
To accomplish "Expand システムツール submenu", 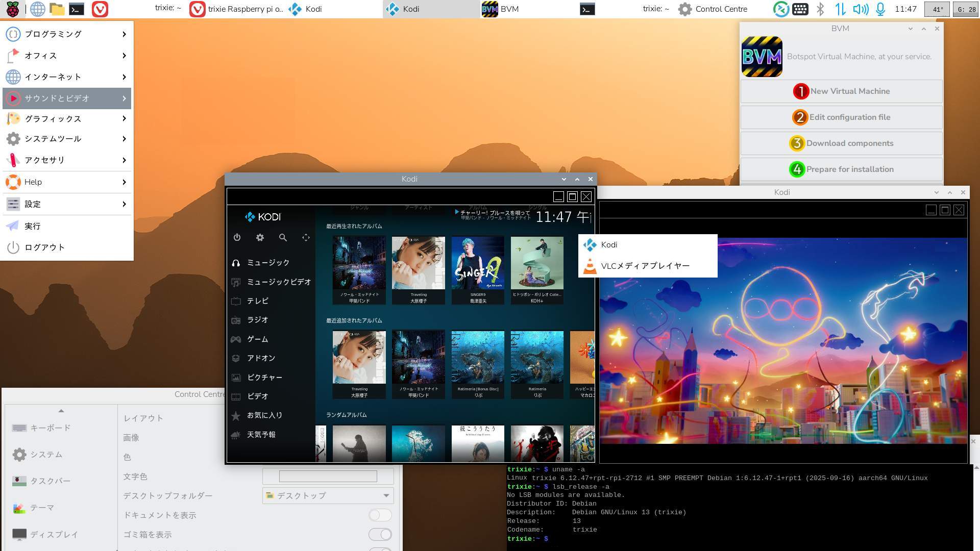I will 66,139.
